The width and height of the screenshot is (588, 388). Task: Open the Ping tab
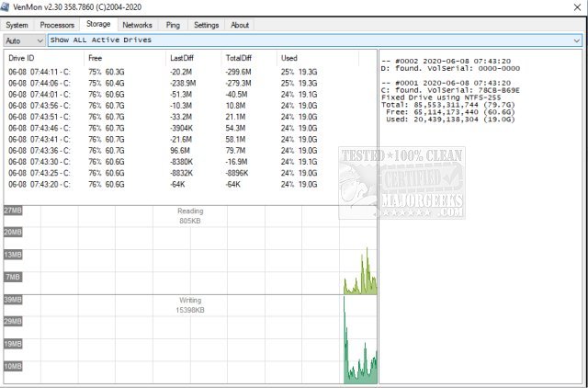coord(173,25)
